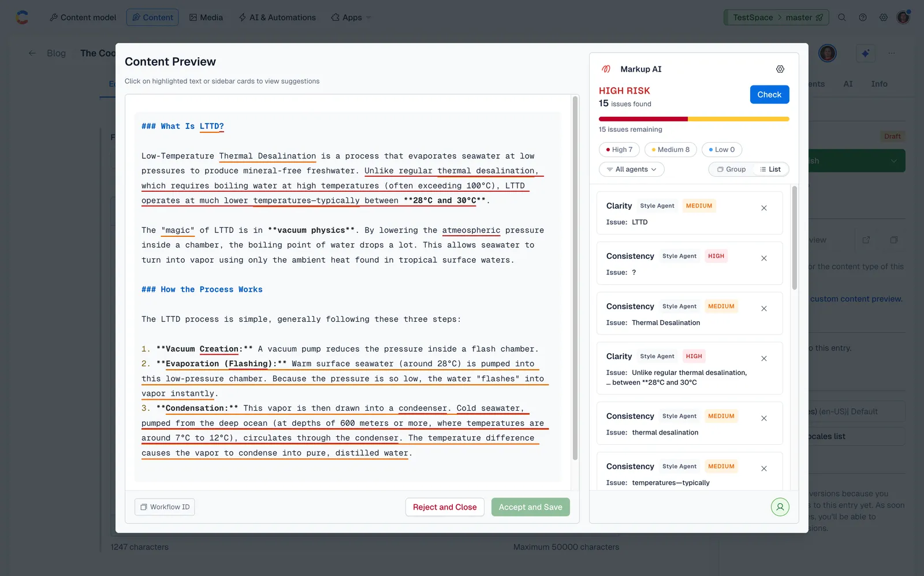Dismiss the Clarity LTTD issue card

763,208
